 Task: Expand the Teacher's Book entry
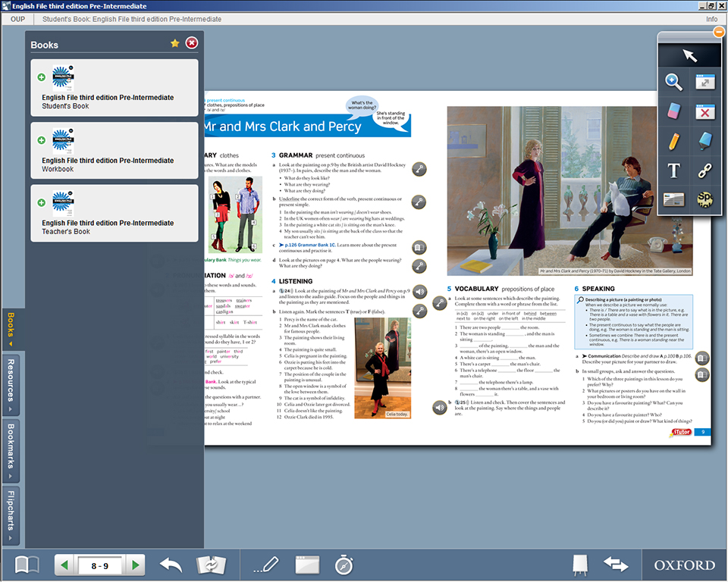tap(41, 202)
